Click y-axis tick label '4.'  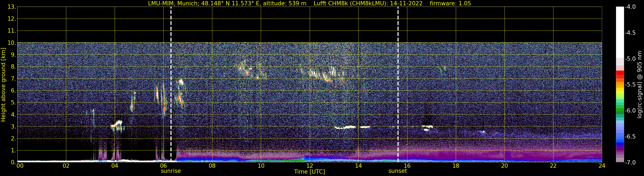13,115
